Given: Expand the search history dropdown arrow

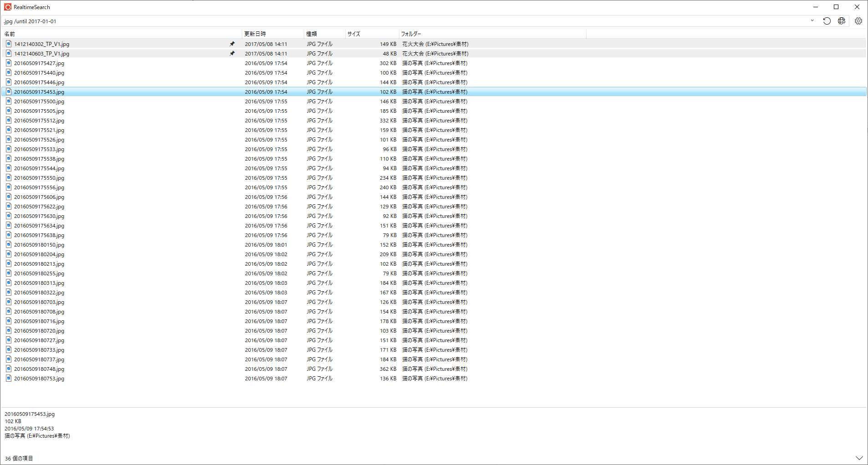Looking at the screenshot, I should pos(812,21).
